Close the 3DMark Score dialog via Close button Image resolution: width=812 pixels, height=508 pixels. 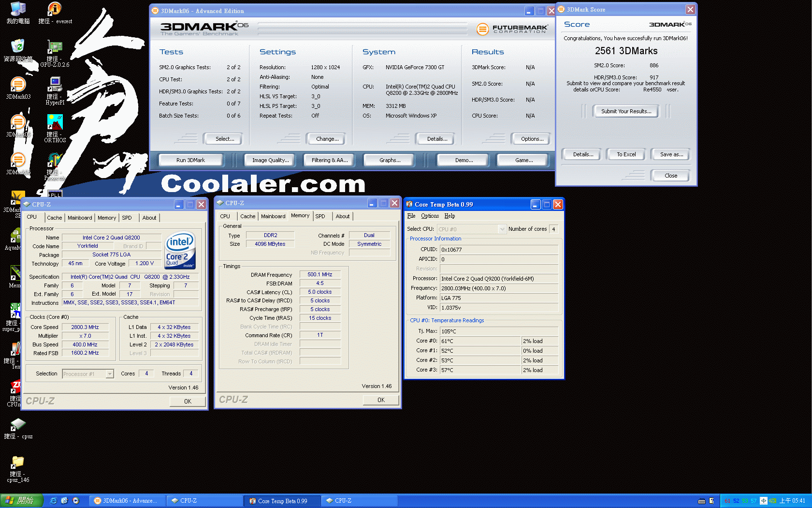tap(671, 176)
